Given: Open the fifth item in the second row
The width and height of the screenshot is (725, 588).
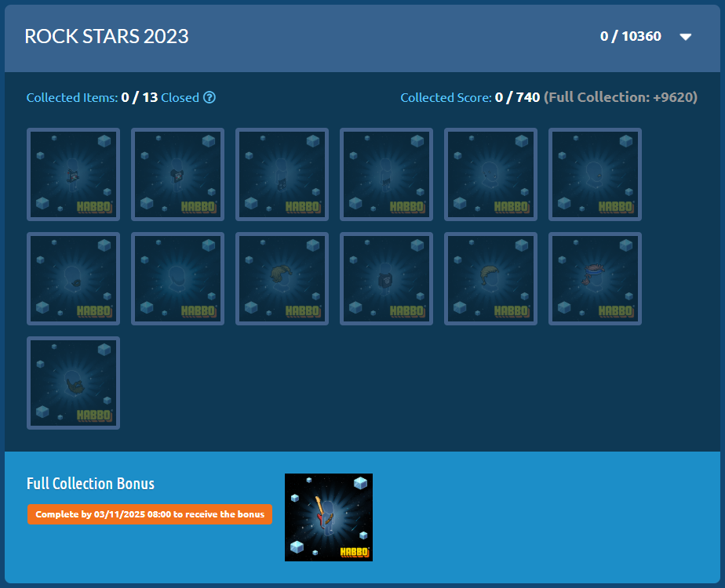Looking at the screenshot, I should click(x=491, y=278).
